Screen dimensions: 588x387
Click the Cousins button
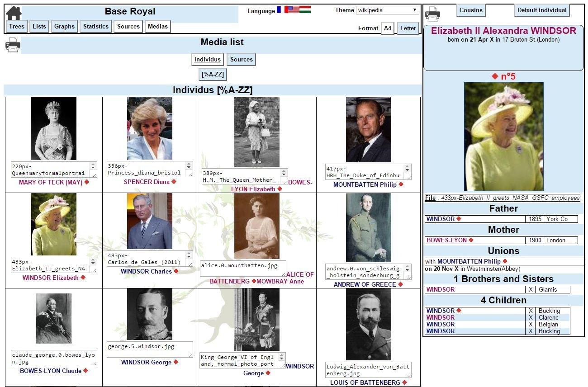[471, 9]
